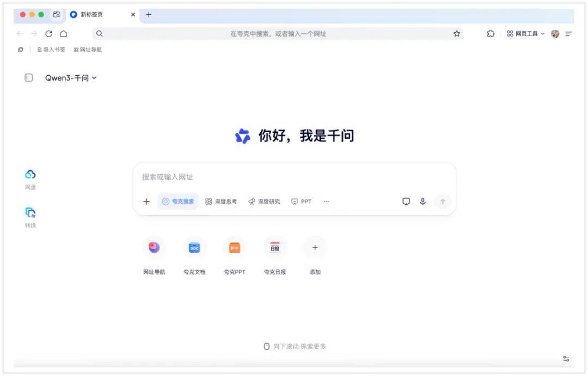The image size is (588, 377).
Task: Open the ... more options in input bar
Action: pos(326,201)
